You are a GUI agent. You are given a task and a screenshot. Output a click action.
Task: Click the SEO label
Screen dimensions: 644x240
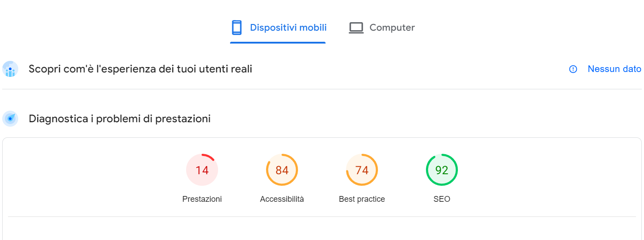[442, 199]
